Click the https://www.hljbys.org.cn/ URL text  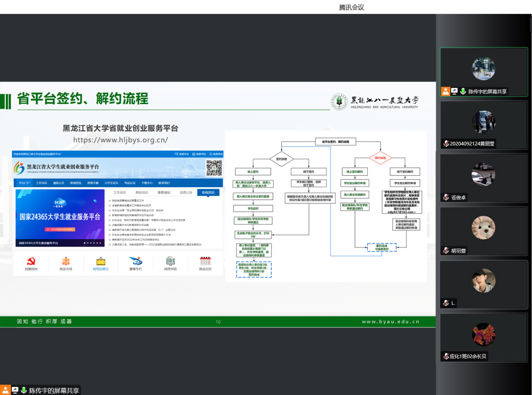point(121,140)
